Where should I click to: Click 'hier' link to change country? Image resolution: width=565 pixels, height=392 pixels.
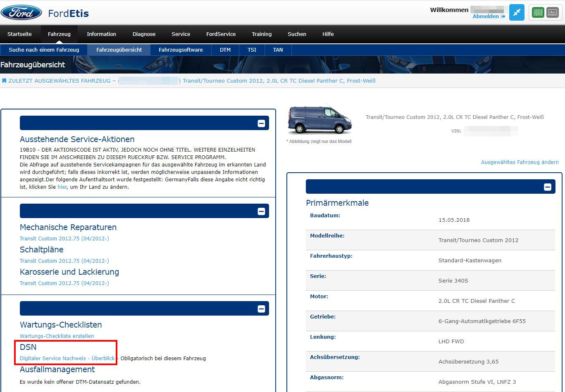point(62,187)
